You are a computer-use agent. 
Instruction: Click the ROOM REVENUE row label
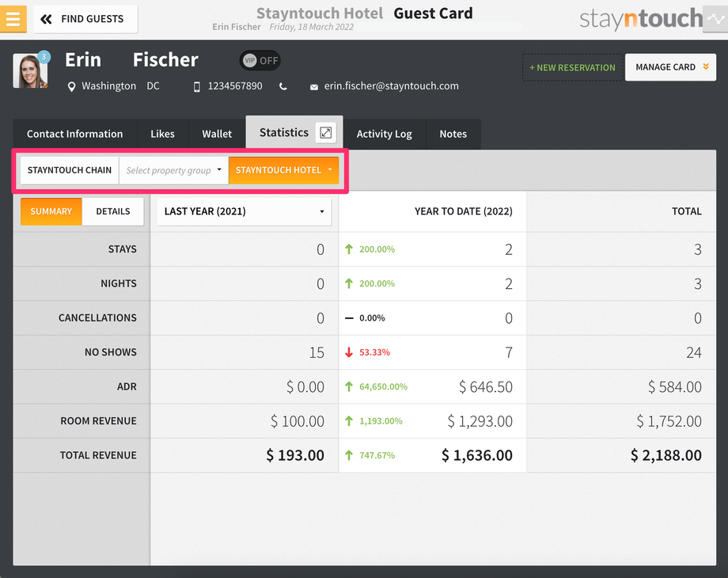98,421
